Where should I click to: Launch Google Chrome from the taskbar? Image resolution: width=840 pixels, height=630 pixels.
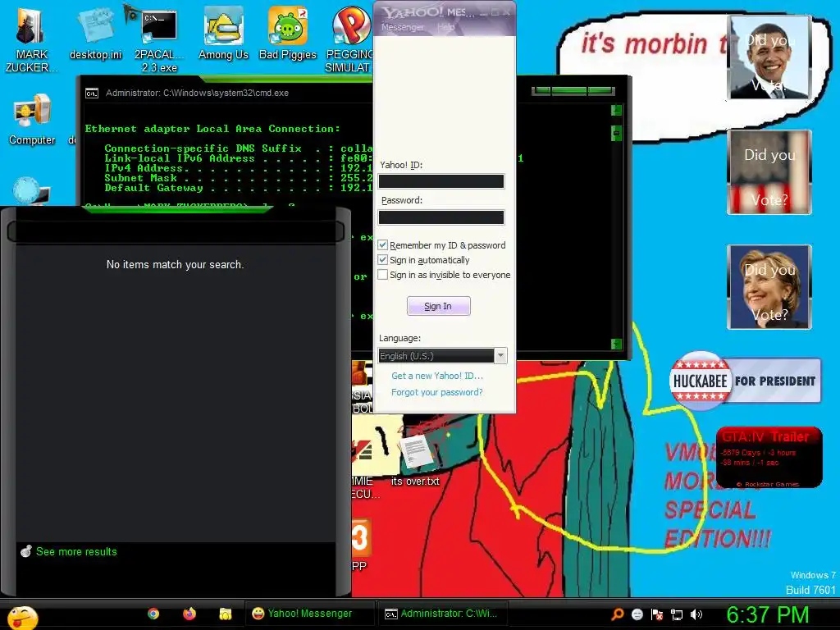pos(153,614)
